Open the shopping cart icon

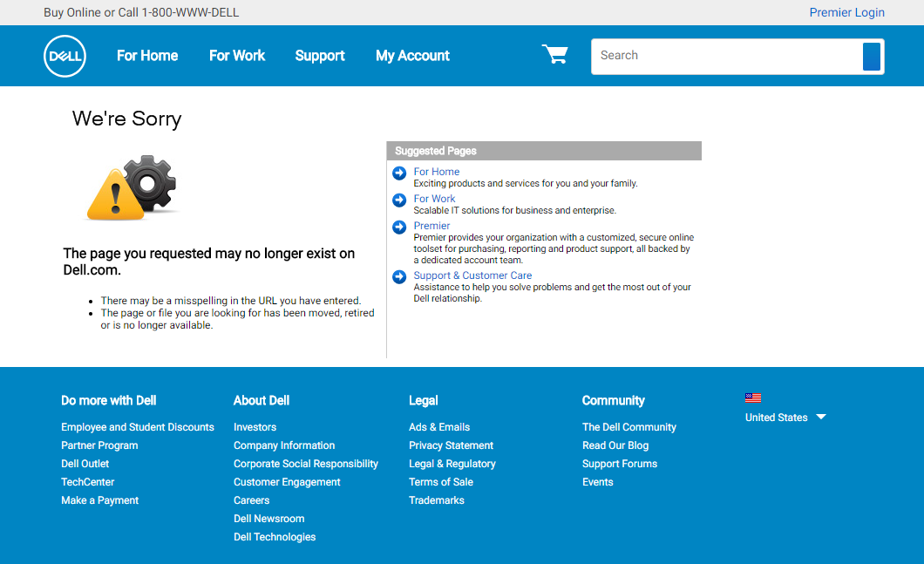[554, 54]
